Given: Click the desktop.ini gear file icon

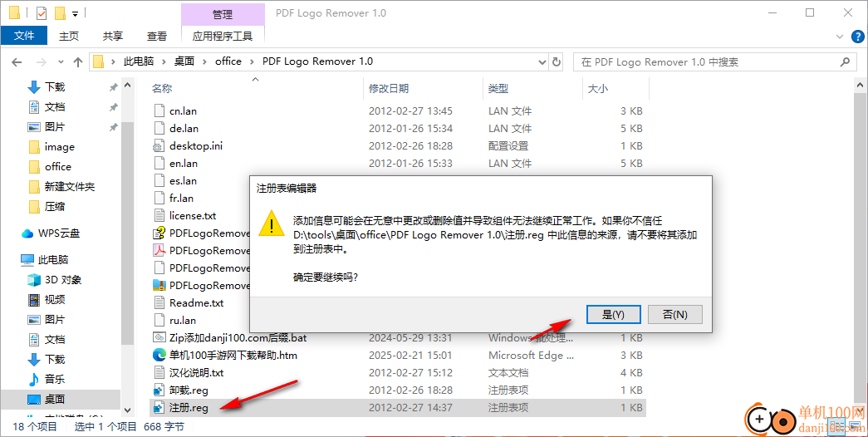Looking at the screenshot, I should [x=159, y=145].
